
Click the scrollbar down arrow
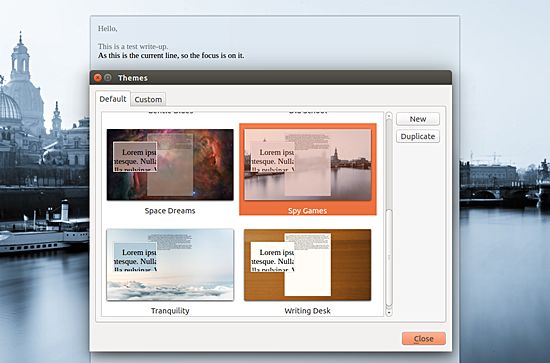[x=389, y=312]
